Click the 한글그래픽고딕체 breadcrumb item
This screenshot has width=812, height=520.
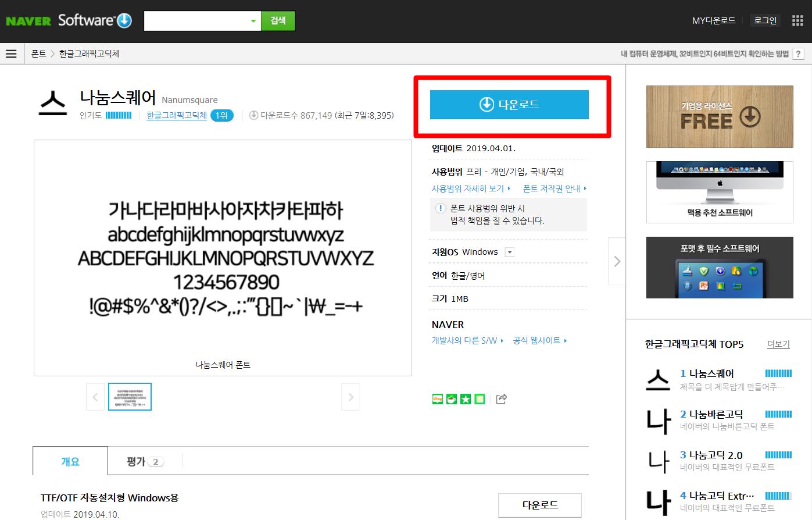[90, 54]
